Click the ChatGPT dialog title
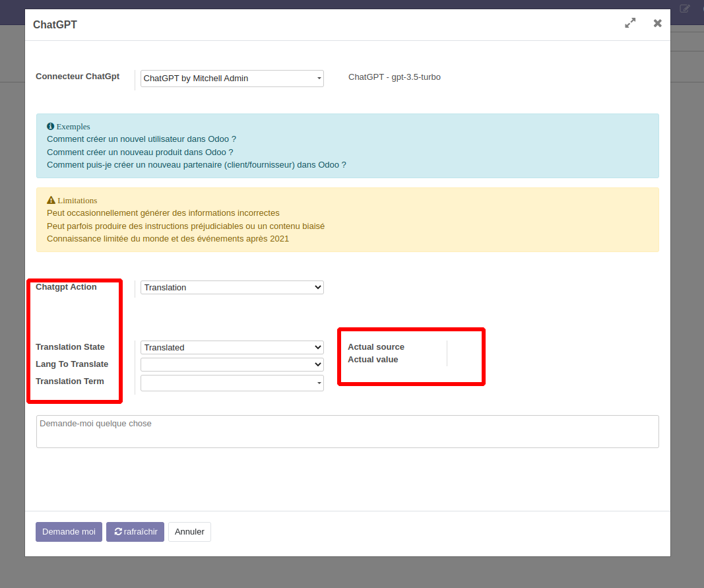 tap(55, 24)
